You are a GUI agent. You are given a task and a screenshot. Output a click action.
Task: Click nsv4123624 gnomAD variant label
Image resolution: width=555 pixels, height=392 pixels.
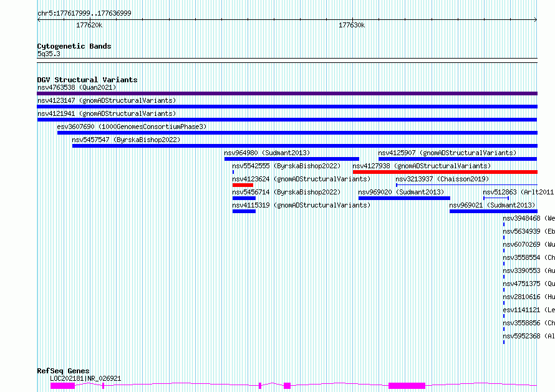point(301,179)
